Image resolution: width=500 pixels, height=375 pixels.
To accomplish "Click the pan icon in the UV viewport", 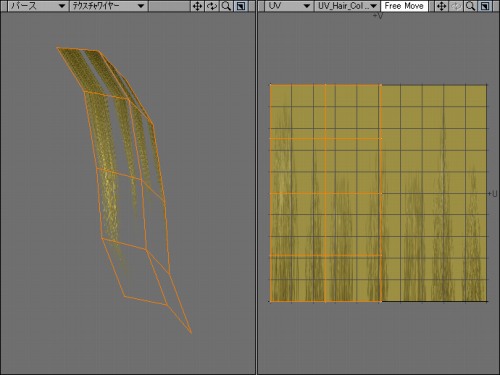I will [x=442, y=6].
